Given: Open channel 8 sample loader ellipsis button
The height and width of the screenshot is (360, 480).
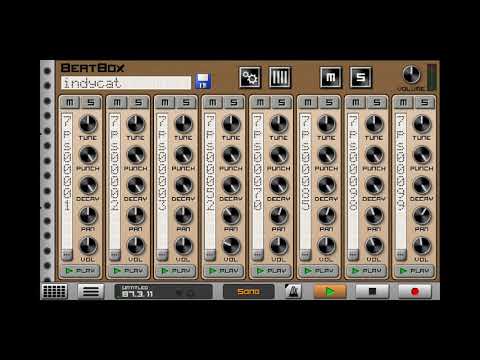Looking at the screenshot, I should coord(401,254).
